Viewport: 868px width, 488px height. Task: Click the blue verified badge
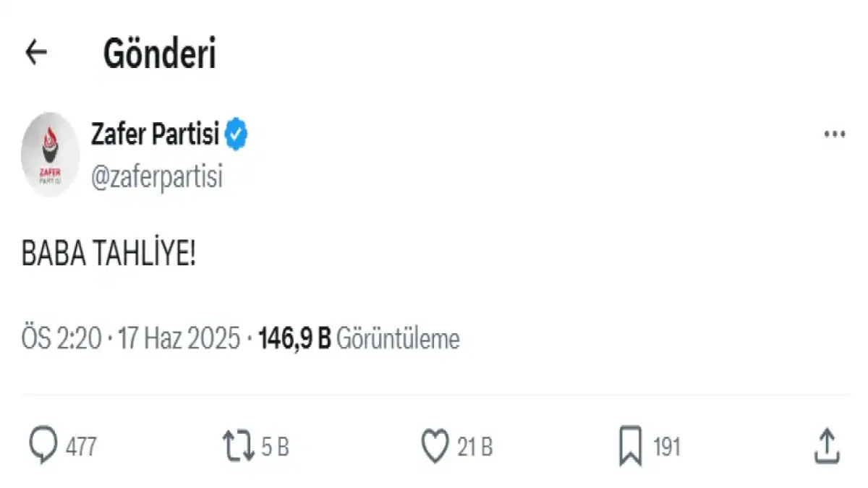[x=237, y=134]
